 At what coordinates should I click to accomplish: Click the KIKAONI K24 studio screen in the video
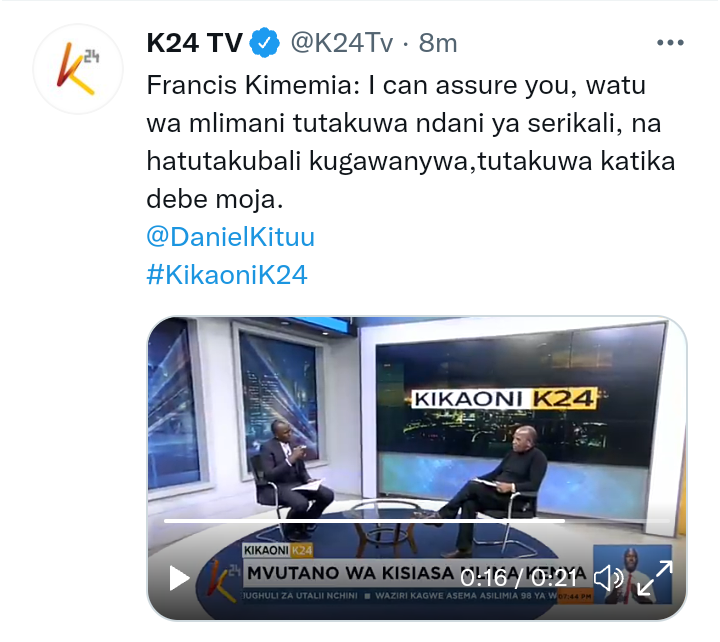tap(505, 399)
